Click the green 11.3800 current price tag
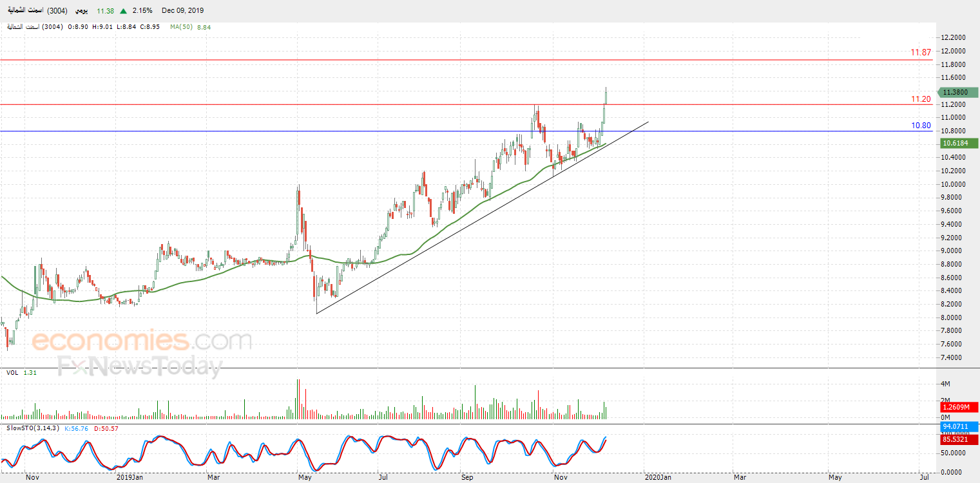 (958, 93)
